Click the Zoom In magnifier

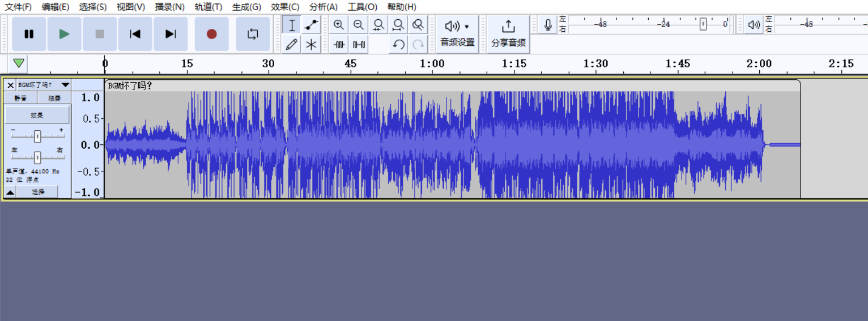(x=339, y=25)
